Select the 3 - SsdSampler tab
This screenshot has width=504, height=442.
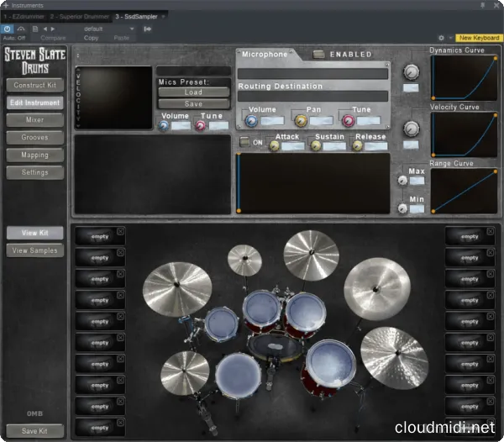pos(137,17)
